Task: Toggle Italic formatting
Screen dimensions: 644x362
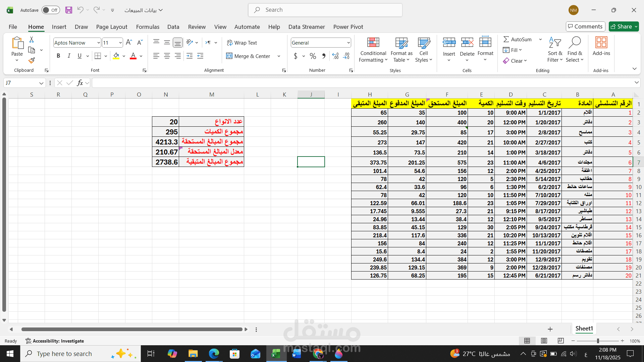Action: pos(69,56)
